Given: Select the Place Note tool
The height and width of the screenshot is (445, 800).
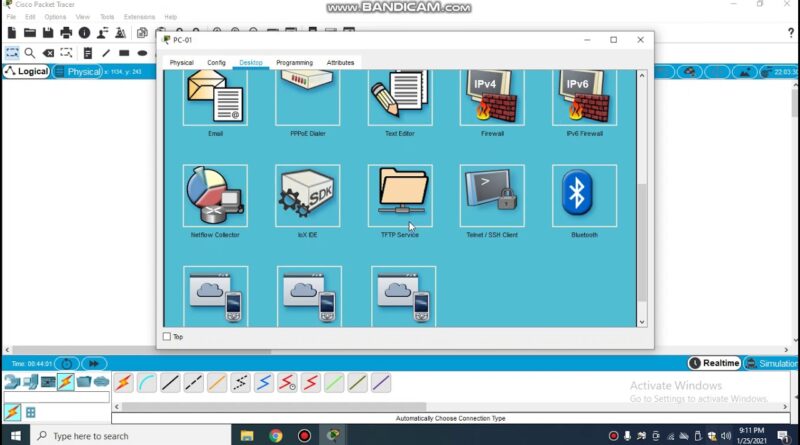Looking at the screenshot, I should [x=88, y=53].
